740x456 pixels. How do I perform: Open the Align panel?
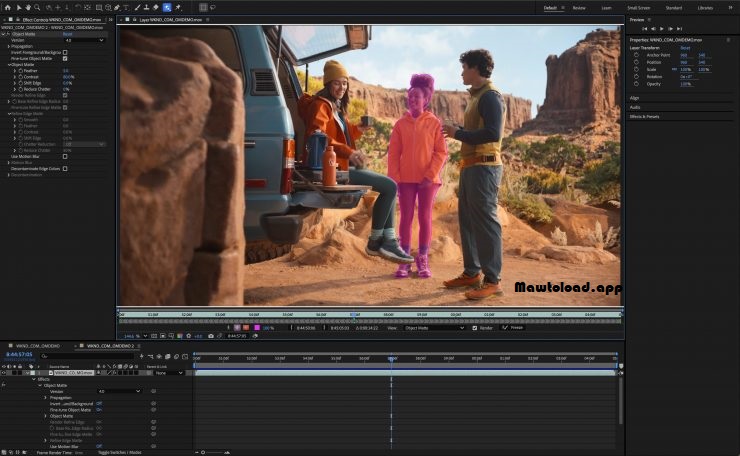click(x=634, y=98)
